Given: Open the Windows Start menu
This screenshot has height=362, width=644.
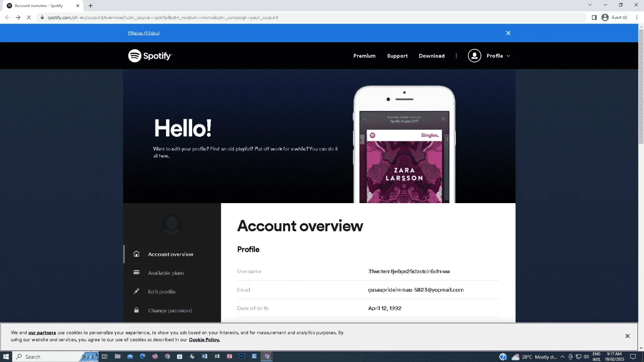Looking at the screenshot, I should (7, 356).
